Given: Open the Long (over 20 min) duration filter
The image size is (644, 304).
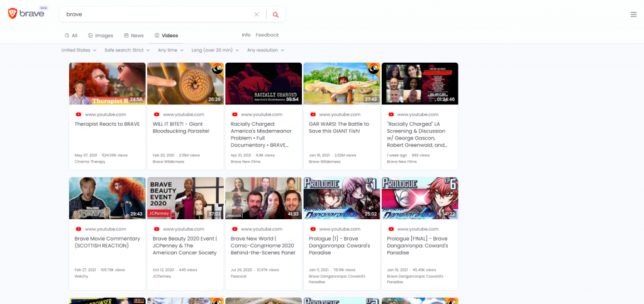Looking at the screenshot, I should point(215,50).
